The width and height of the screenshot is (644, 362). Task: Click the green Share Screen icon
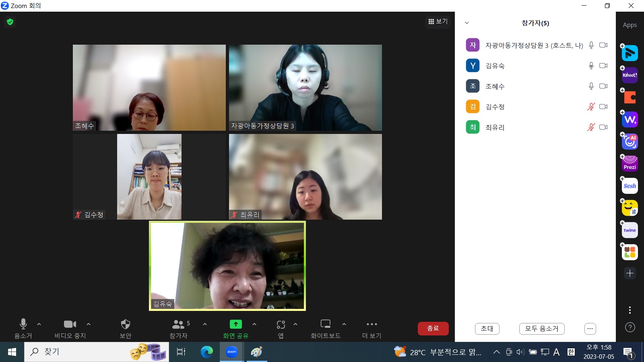(235, 324)
